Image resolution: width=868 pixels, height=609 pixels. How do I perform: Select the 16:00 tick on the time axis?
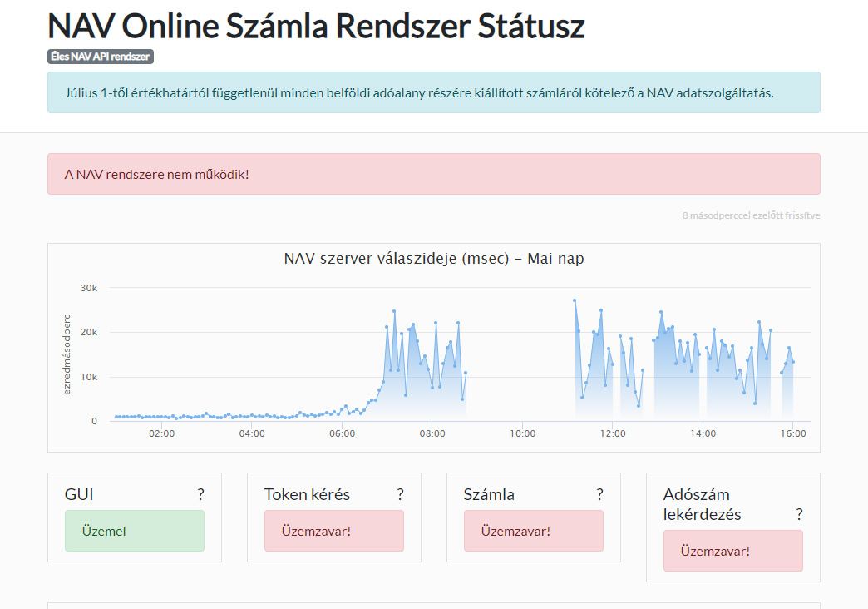pyautogui.click(x=792, y=433)
